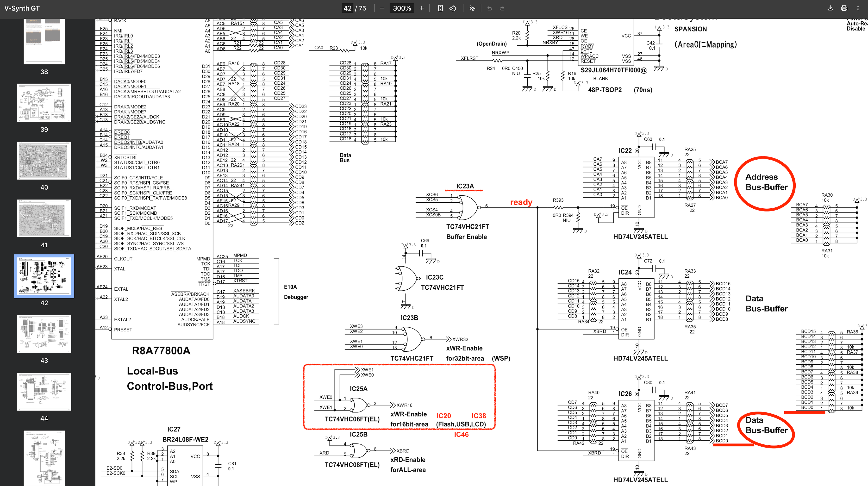Click the zoom out minus button
This screenshot has height=486, width=868.
pos(382,8)
